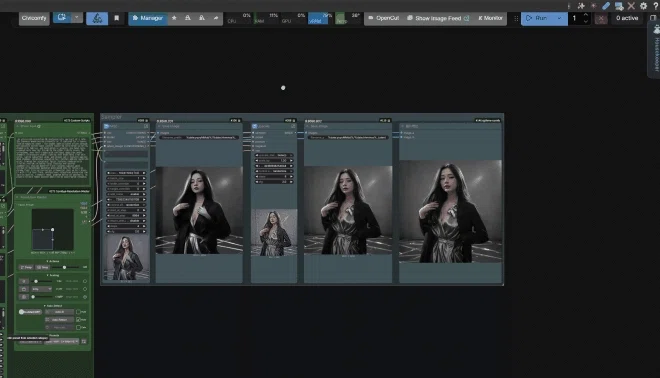
Task: Open the Manager menu
Action: pyautogui.click(x=148, y=18)
